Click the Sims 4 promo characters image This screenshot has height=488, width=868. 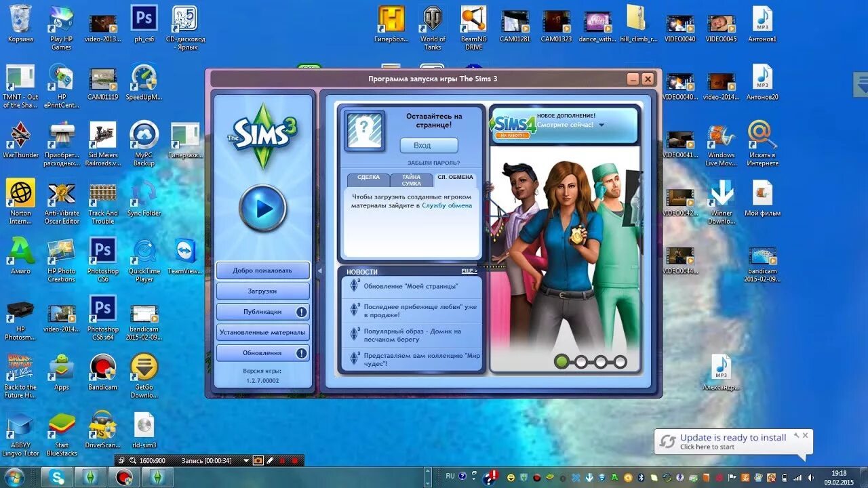tap(564, 258)
